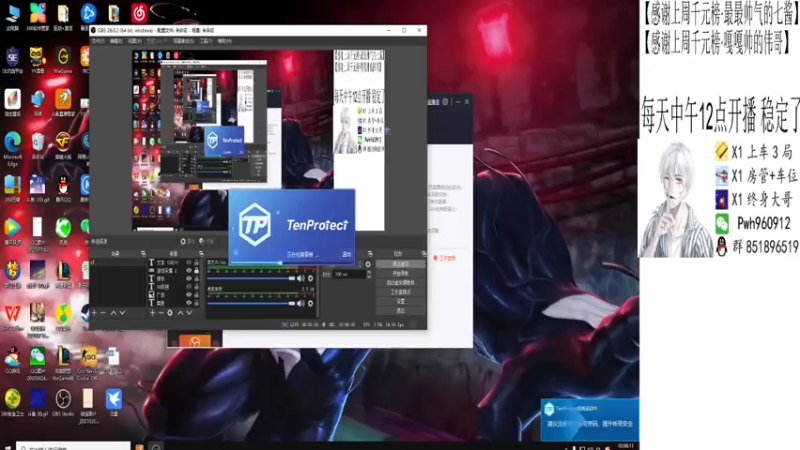The image size is (800, 450).
Task: Toggle visibility of last text source
Action: (189, 303)
